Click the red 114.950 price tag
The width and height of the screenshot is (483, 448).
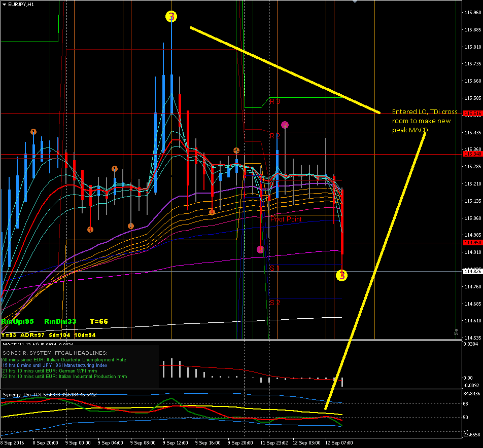(472, 243)
